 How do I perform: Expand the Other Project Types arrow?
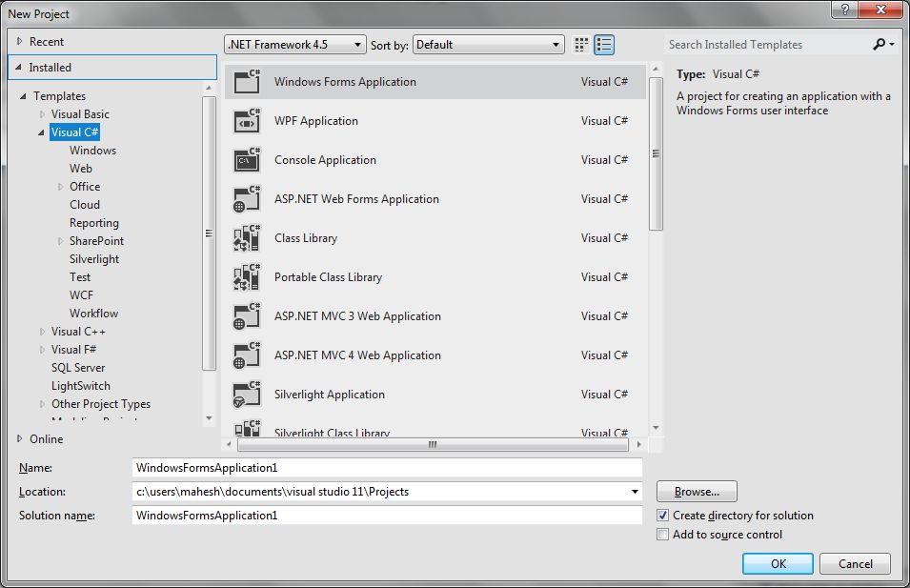tap(42, 404)
